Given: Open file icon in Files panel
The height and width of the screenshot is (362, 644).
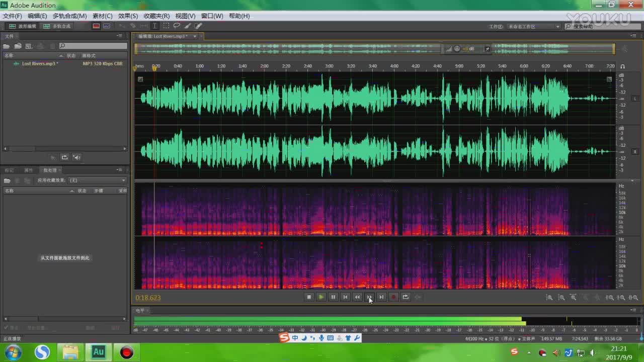Looking at the screenshot, I should tap(7, 46).
